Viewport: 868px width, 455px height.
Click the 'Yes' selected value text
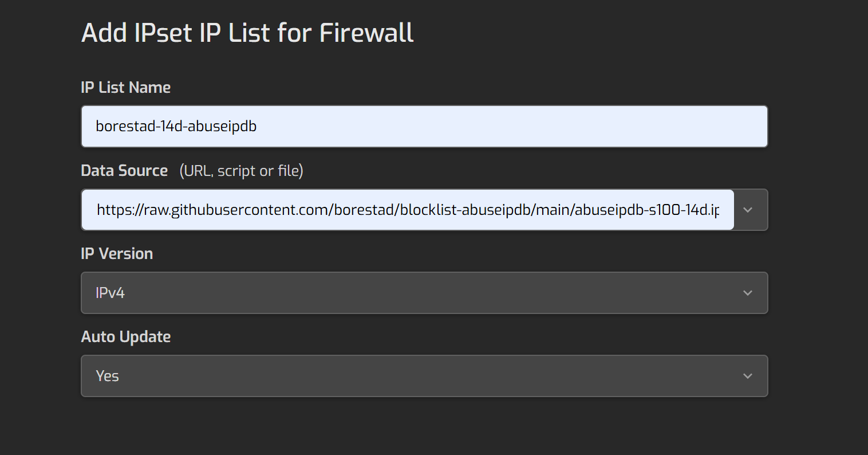pos(107,376)
